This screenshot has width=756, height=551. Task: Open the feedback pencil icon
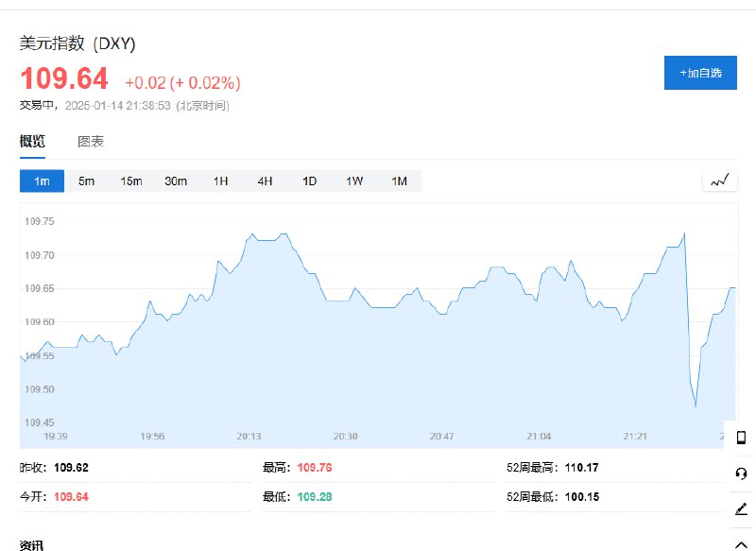[x=741, y=508]
